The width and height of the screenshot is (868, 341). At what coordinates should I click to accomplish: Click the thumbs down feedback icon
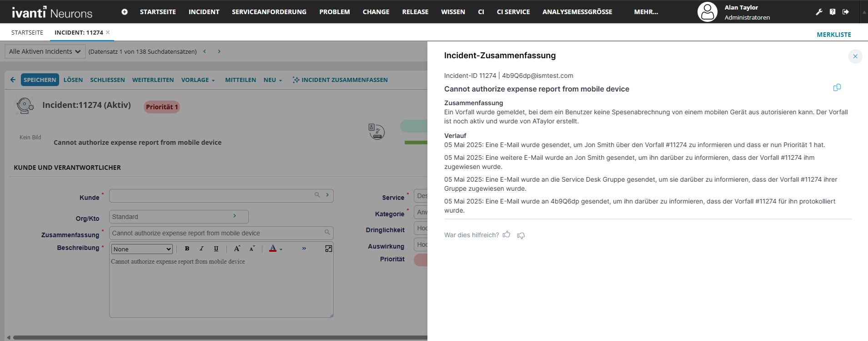(521, 235)
